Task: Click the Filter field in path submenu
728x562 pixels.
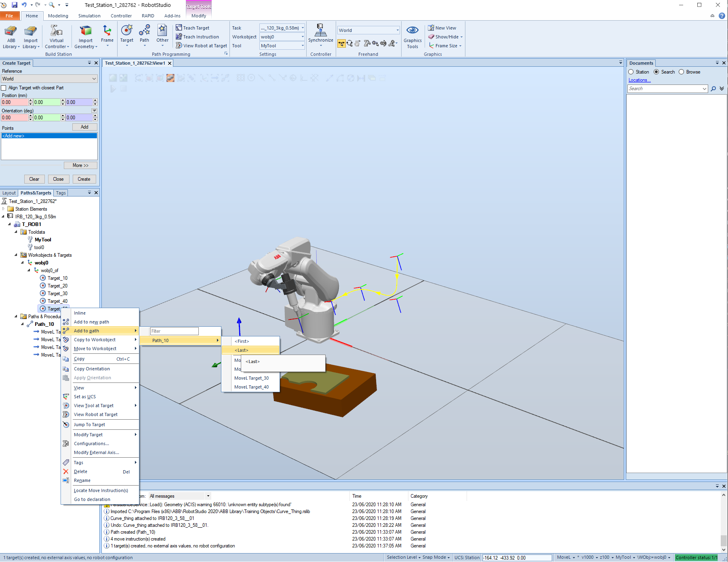Action: (174, 331)
